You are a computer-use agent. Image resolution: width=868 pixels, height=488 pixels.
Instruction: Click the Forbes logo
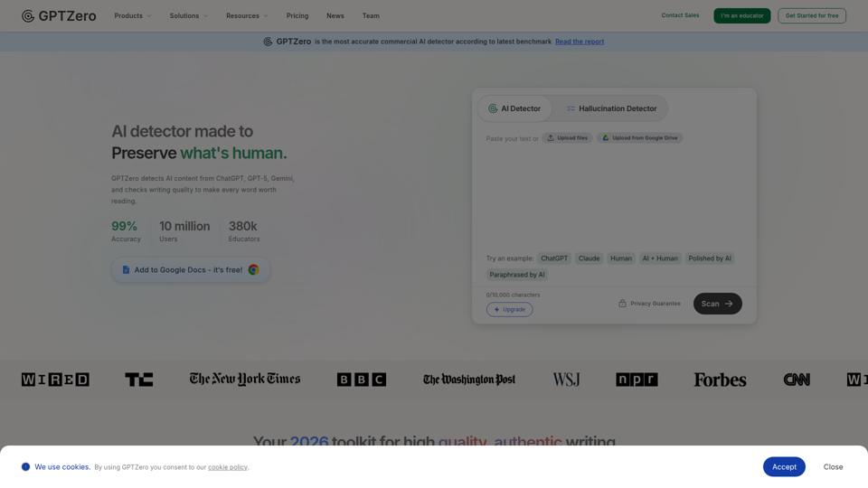coord(720,380)
